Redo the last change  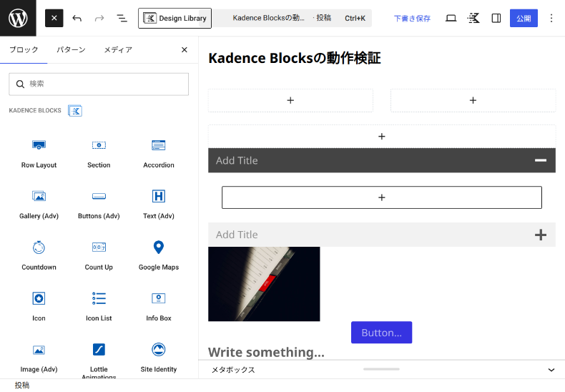pos(99,18)
